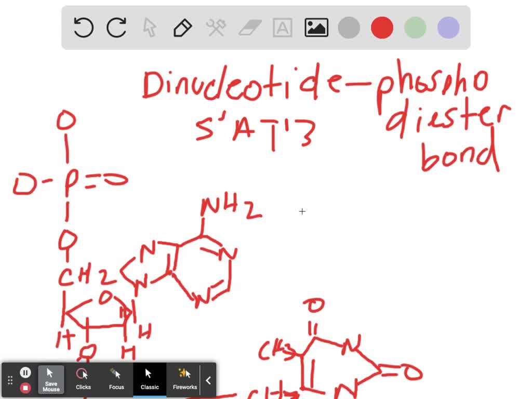
Task: Stop the recording with the red button
Action: coord(25,388)
